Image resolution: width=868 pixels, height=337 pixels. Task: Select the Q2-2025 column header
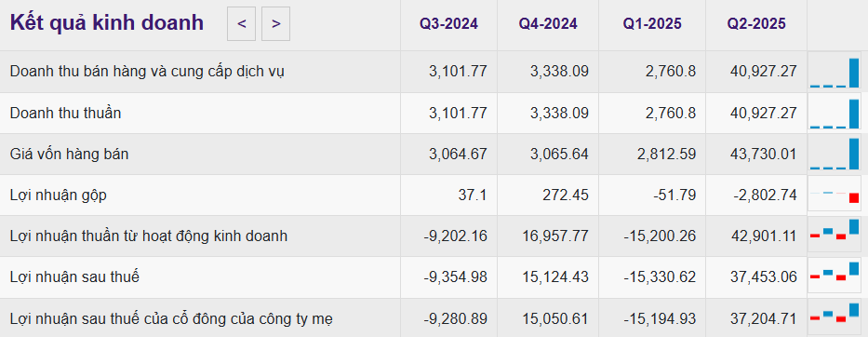click(x=756, y=24)
